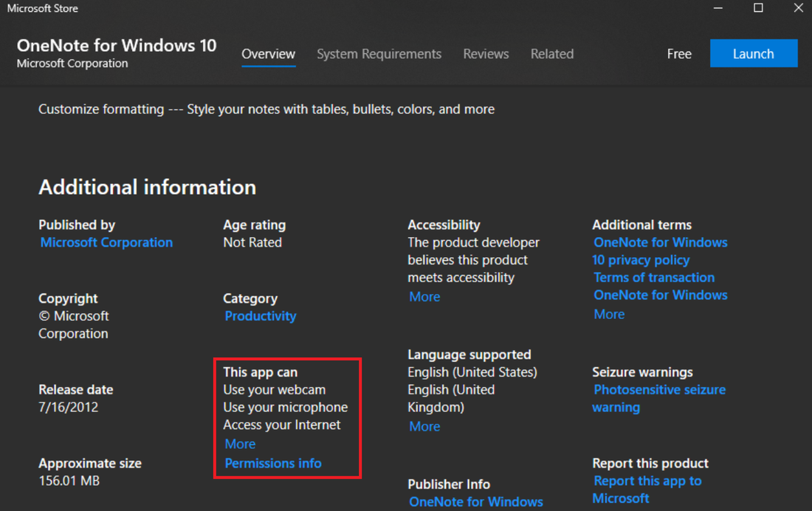Select the size value 156.01 MB
Viewport: 812px width, 511px height.
pos(69,481)
